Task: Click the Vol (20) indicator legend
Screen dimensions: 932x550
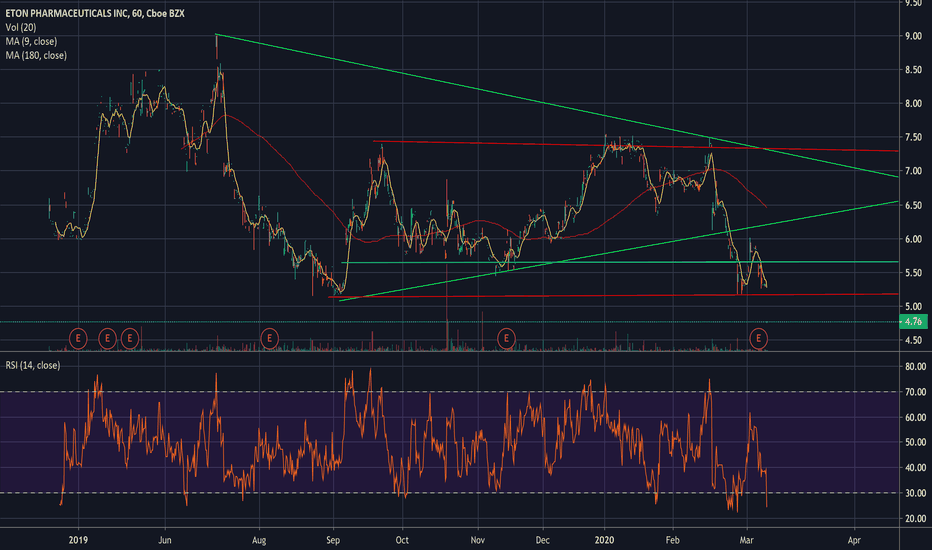Action: click(x=21, y=27)
